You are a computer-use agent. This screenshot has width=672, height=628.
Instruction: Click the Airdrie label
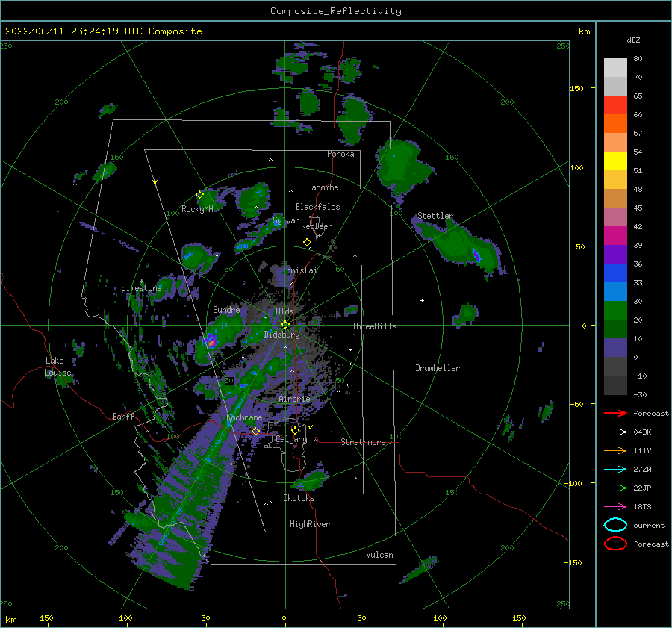coord(294,399)
